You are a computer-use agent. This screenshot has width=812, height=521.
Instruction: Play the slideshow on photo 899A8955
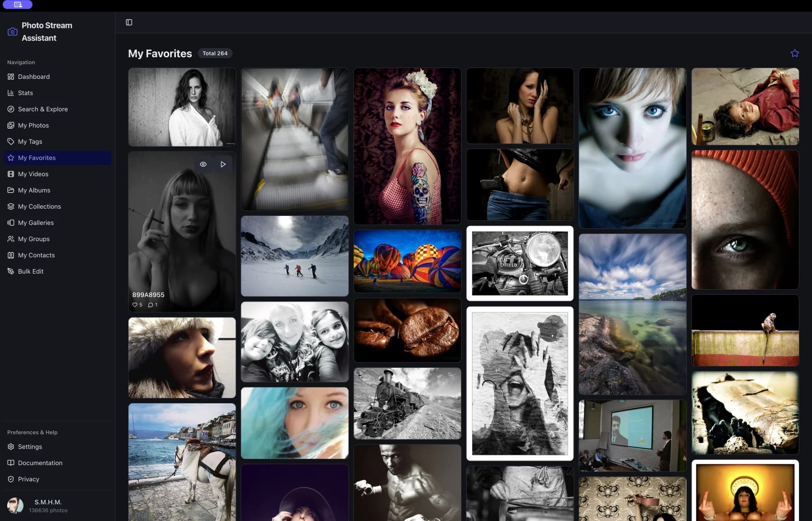(x=223, y=164)
